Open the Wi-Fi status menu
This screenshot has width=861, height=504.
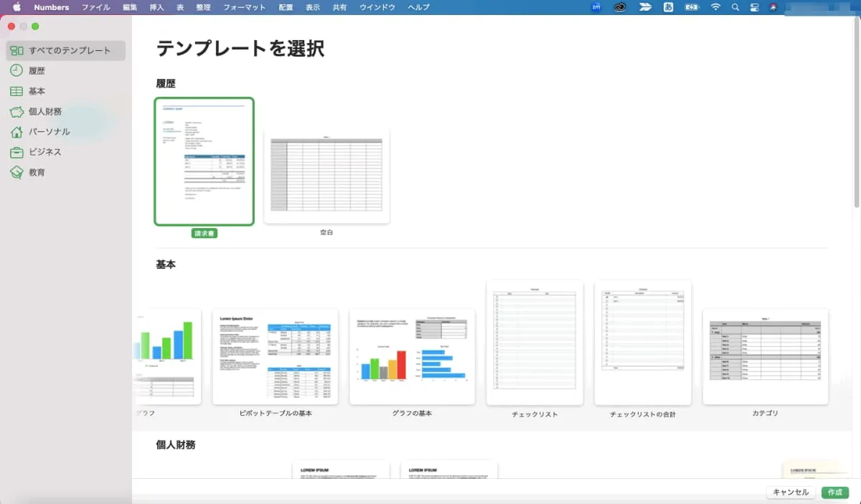pyautogui.click(x=715, y=7)
